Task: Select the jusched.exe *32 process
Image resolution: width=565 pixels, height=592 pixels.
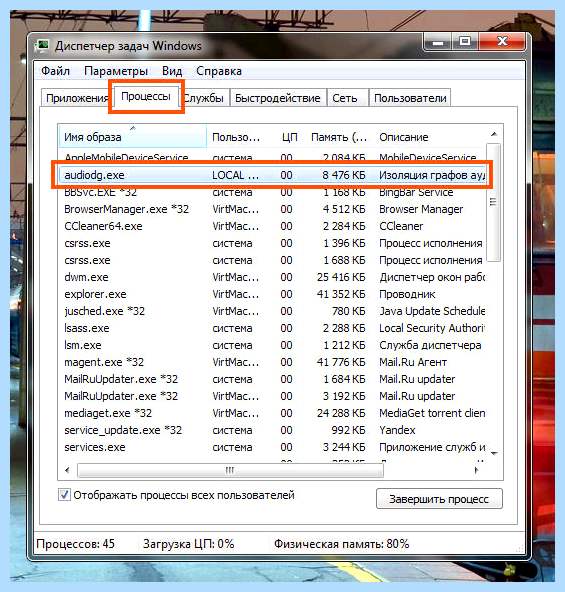Action: tap(272, 311)
